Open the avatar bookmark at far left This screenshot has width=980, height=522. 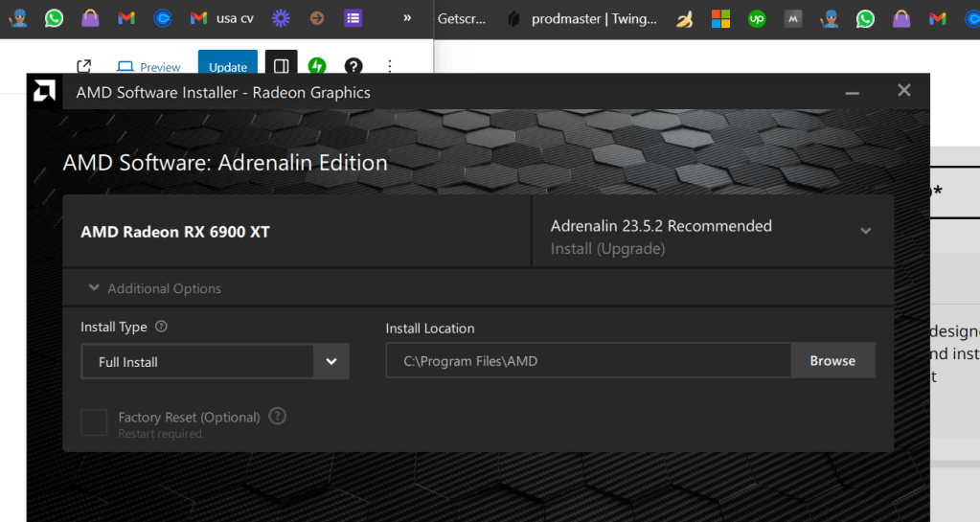point(18,18)
